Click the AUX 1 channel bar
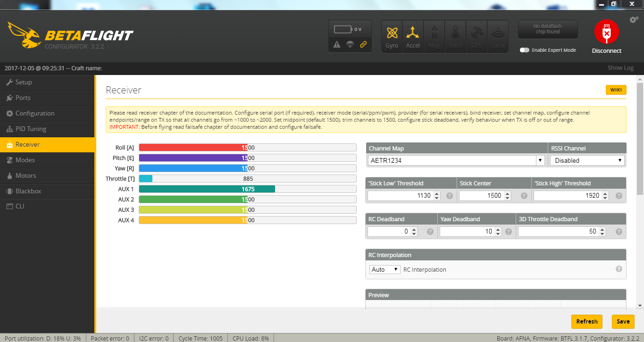 click(247, 189)
